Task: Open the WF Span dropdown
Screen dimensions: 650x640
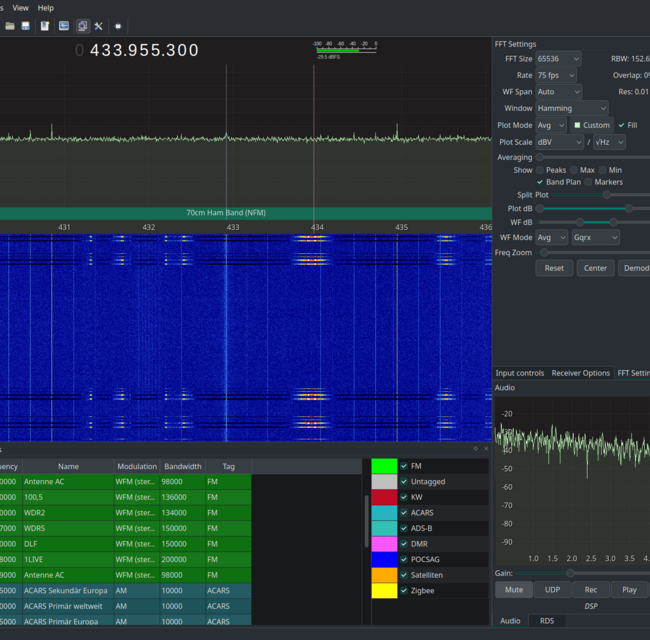Action: pos(558,92)
